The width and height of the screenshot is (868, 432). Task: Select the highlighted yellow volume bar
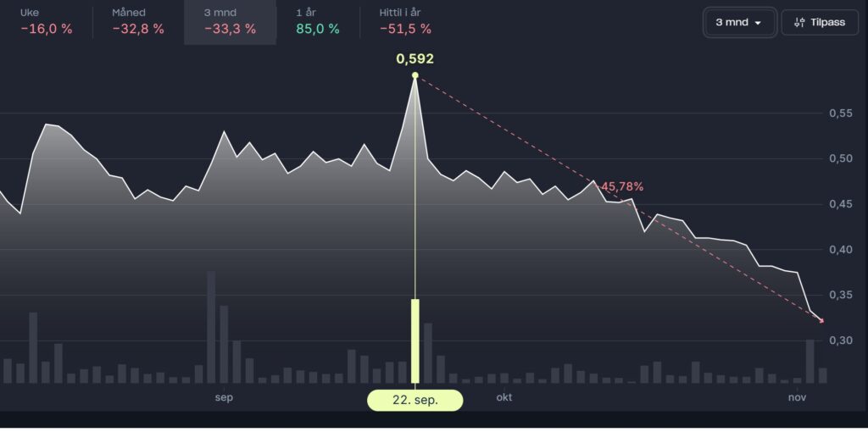(x=415, y=341)
